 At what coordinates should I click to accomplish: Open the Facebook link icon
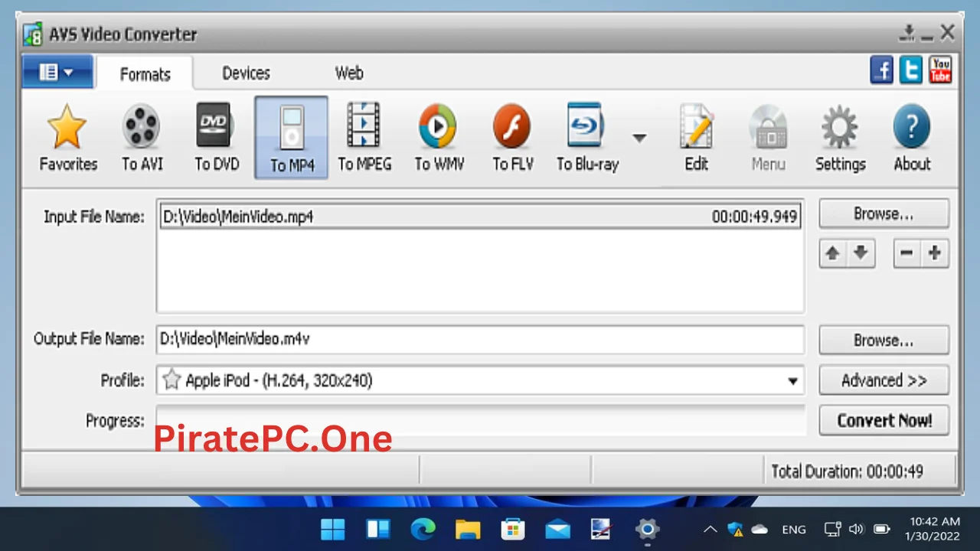[881, 70]
